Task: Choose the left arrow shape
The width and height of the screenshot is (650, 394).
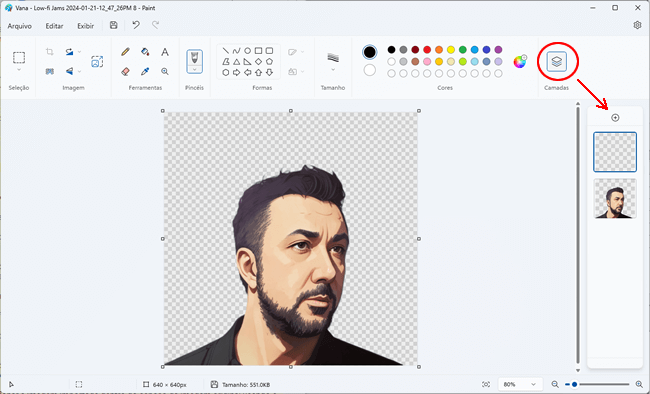Action: coord(247,73)
